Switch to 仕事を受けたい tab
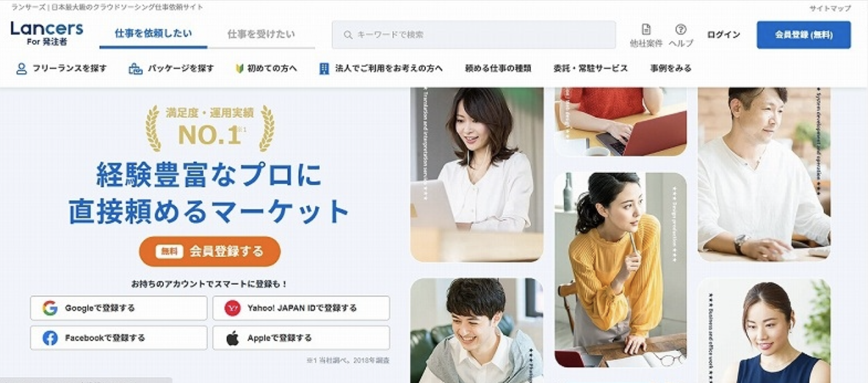This screenshot has width=868, height=383. click(x=261, y=34)
